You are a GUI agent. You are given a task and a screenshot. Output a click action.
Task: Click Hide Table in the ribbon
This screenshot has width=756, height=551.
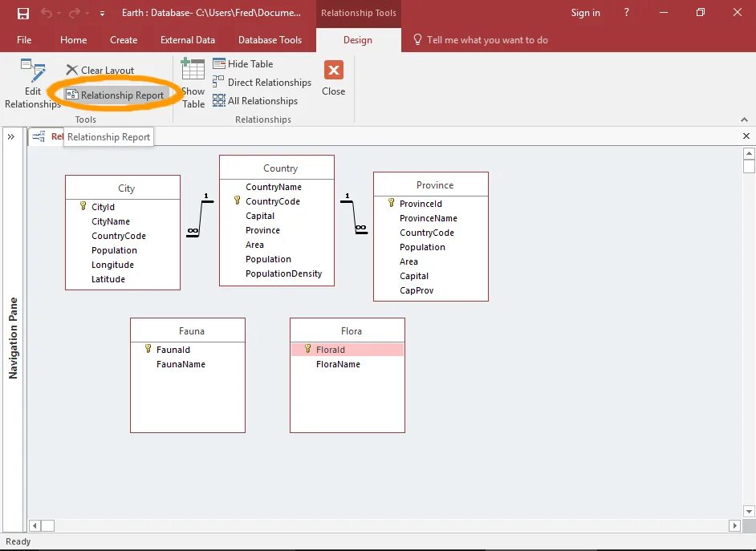[243, 63]
